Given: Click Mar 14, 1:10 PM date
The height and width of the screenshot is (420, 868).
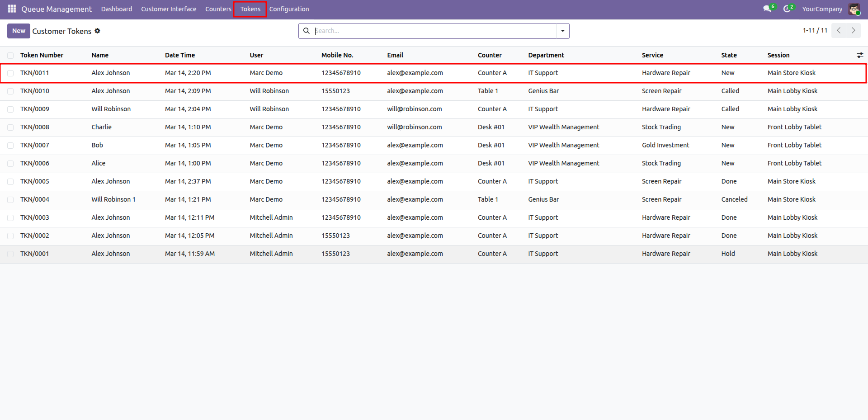Looking at the screenshot, I should tap(188, 127).
